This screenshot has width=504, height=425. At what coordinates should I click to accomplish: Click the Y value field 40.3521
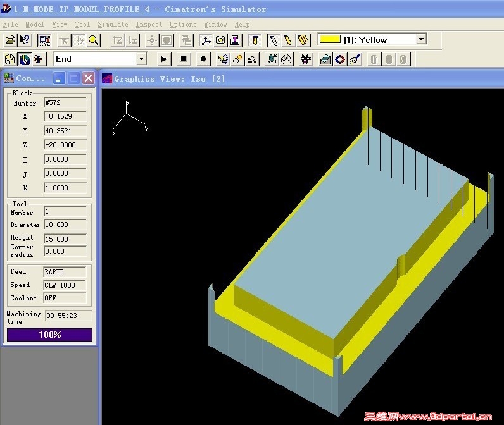65,131
